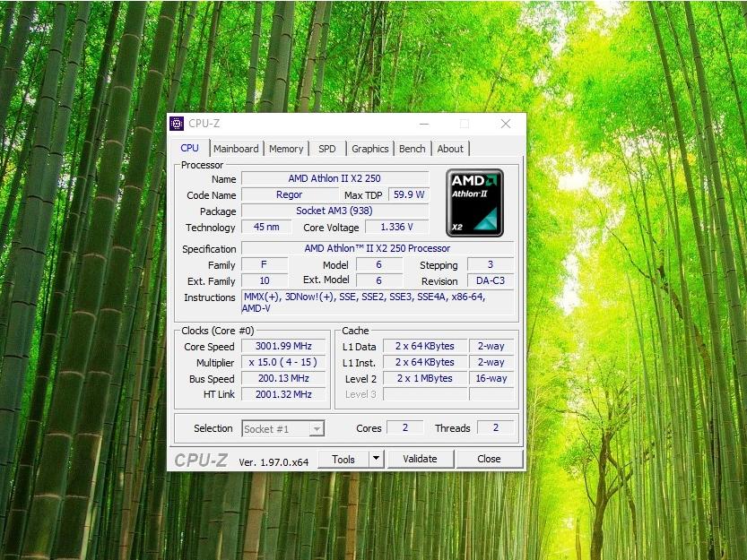This screenshot has height=560, width=747.
Task: Click the Ext. Family value 10
Action: pos(265,281)
